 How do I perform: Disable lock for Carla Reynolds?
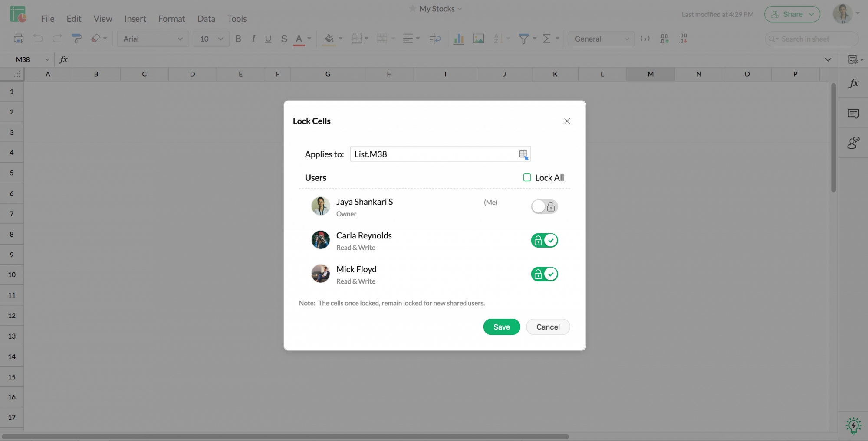(544, 240)
